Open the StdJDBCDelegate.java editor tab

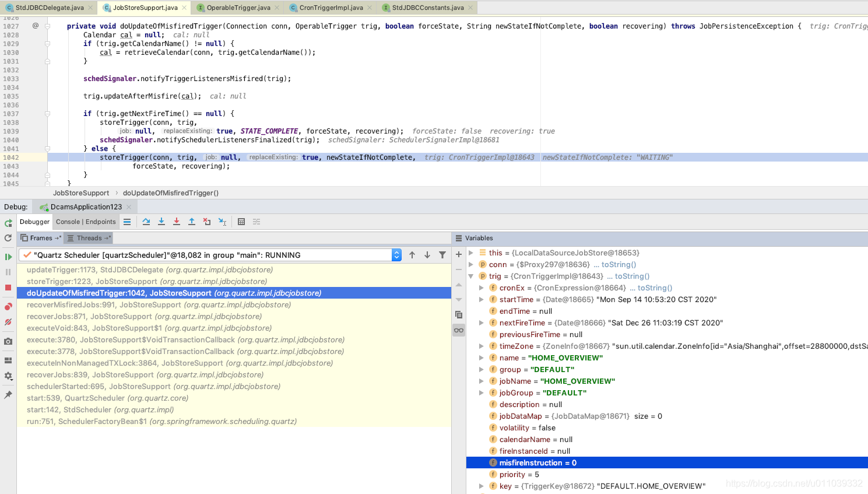click(50, 8)
